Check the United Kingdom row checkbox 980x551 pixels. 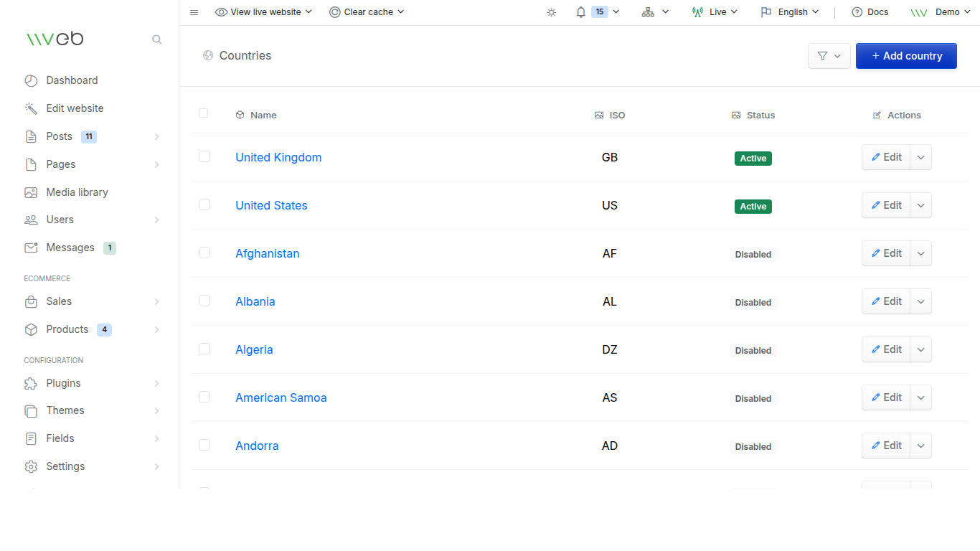(204, 156)
